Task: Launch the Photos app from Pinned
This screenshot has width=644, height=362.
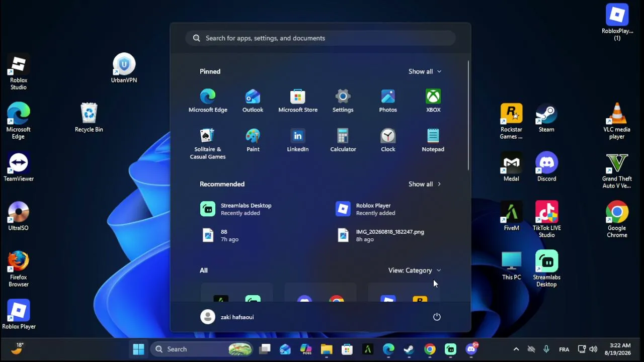Action: click(388, 101)
